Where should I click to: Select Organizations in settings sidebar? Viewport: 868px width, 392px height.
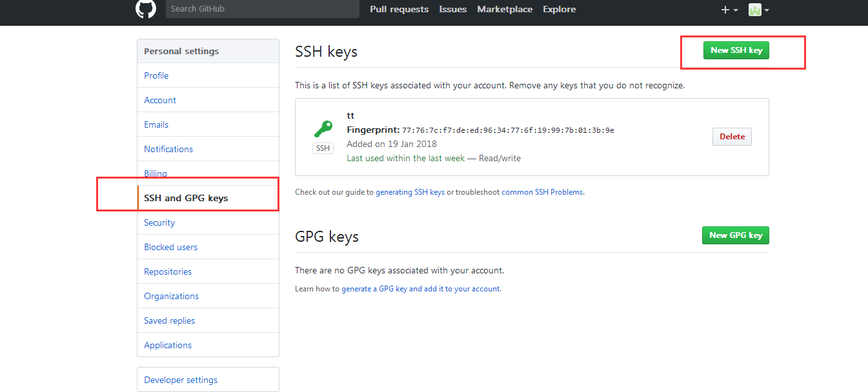(208, 296)
